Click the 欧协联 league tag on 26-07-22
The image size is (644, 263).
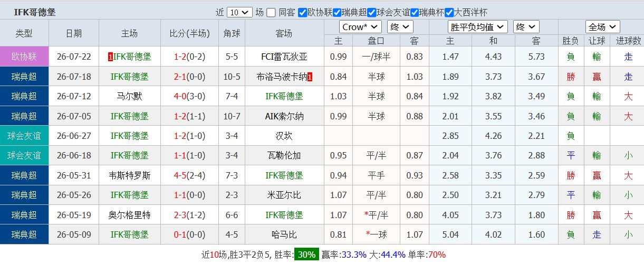click(24, 57)
